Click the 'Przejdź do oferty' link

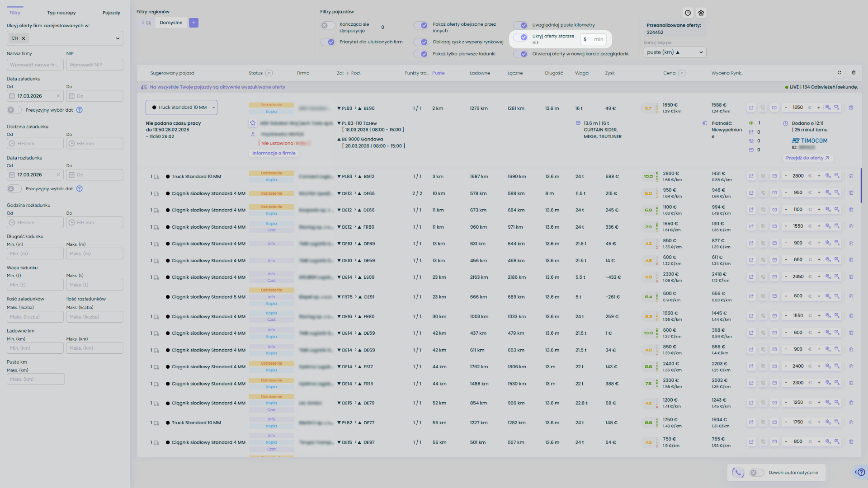point(807,158)
